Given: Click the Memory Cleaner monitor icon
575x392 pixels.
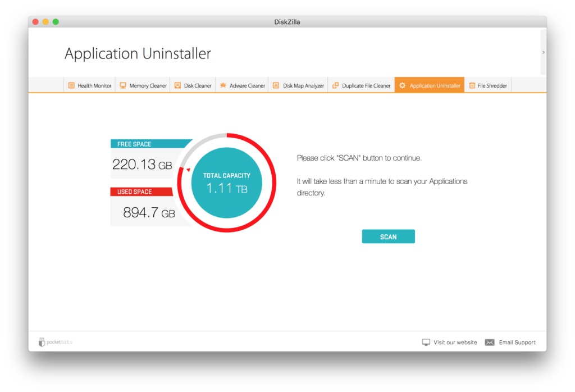Looking at the screenshot, I should tap(123, 85).
